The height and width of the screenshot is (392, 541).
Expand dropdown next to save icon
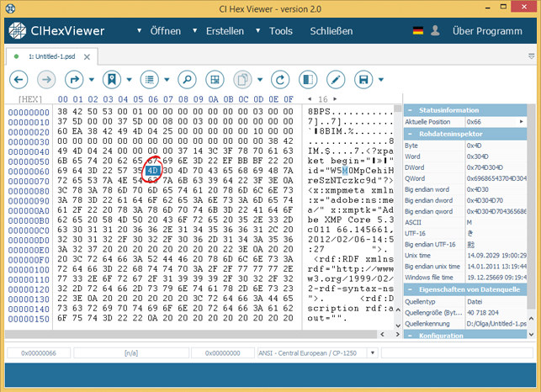[381, 80]
